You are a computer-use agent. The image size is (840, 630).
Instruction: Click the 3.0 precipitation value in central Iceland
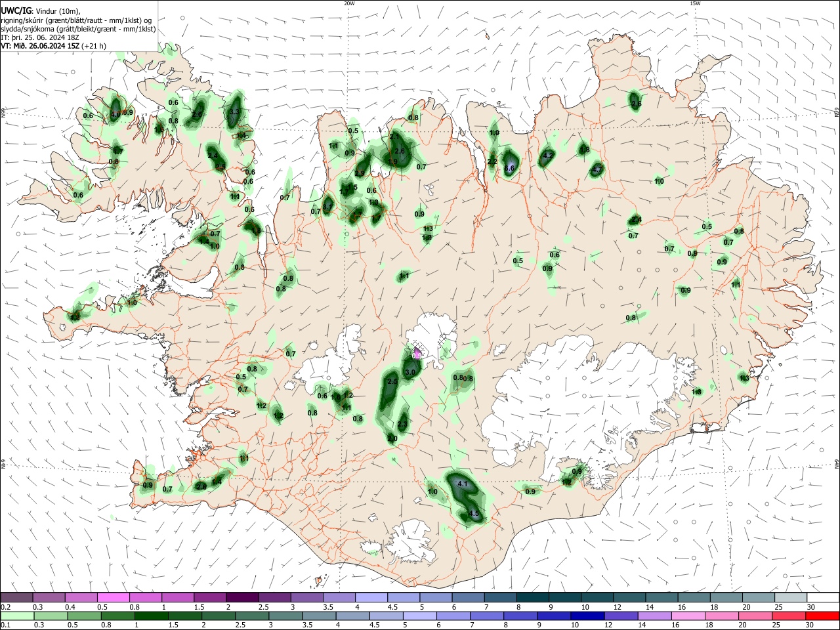click(x=411, y=372)
